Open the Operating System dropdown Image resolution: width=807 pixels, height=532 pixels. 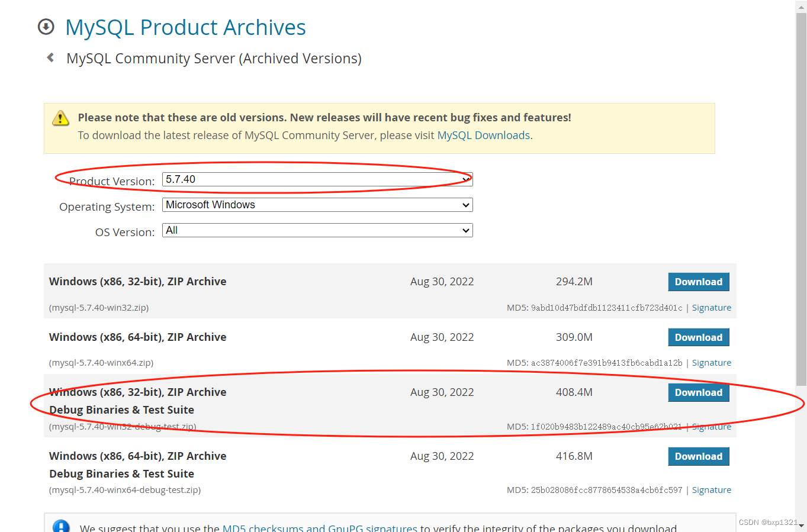click(317, 205)
